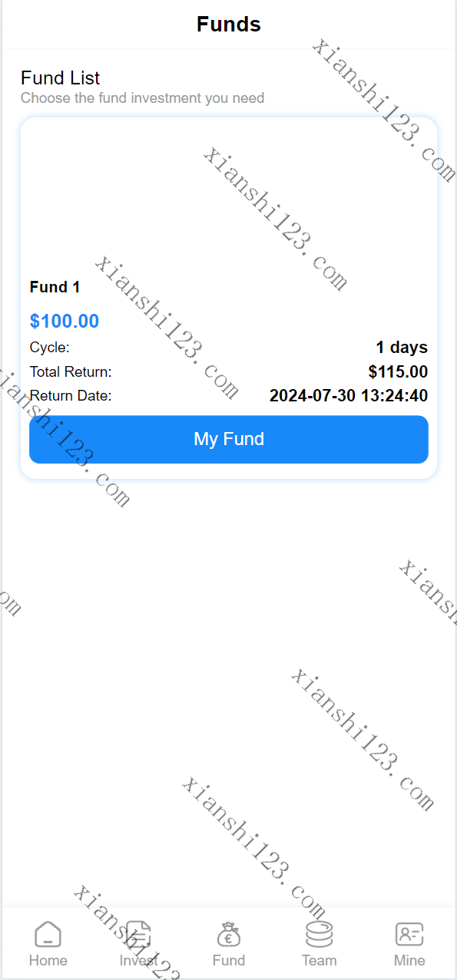Open the Team coins stack icon

(319, 934)
